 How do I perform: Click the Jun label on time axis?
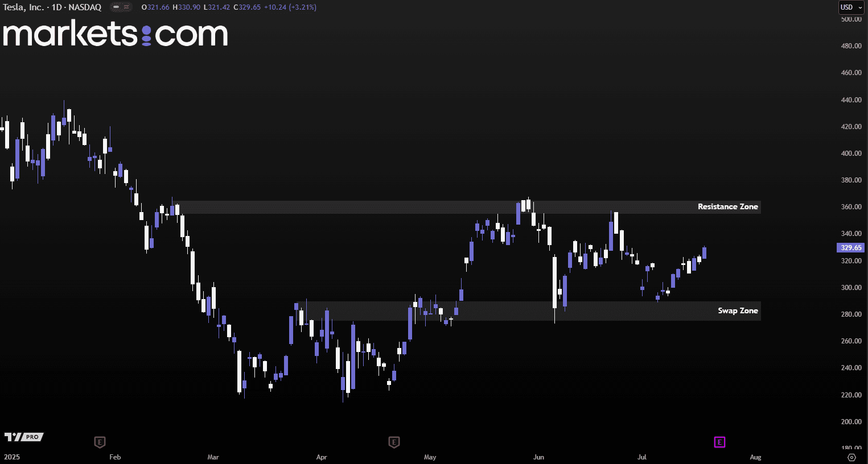point(538,457)
